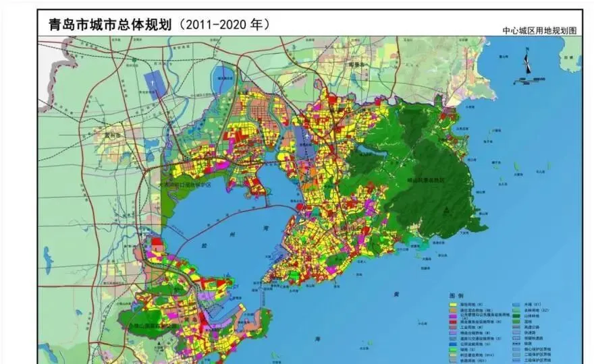
Task: Click the 州 character in Jiaozhou Bay
Action: coord(233,235)
